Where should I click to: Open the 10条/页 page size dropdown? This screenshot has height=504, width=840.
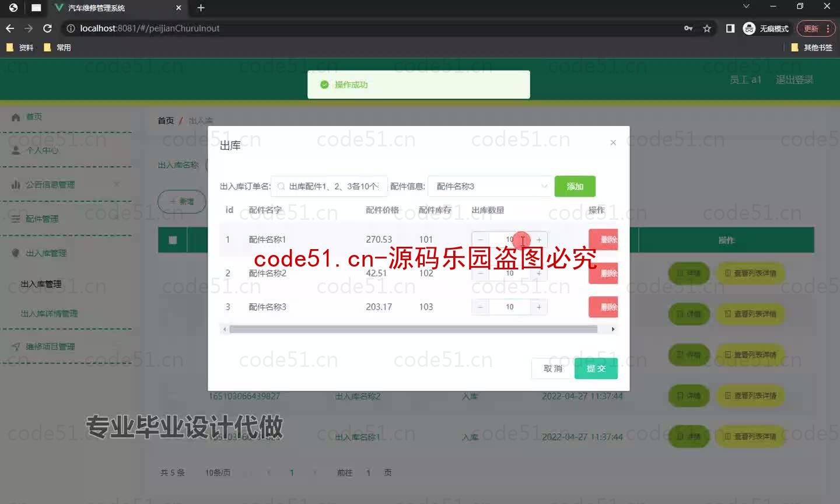coord(218,473)
